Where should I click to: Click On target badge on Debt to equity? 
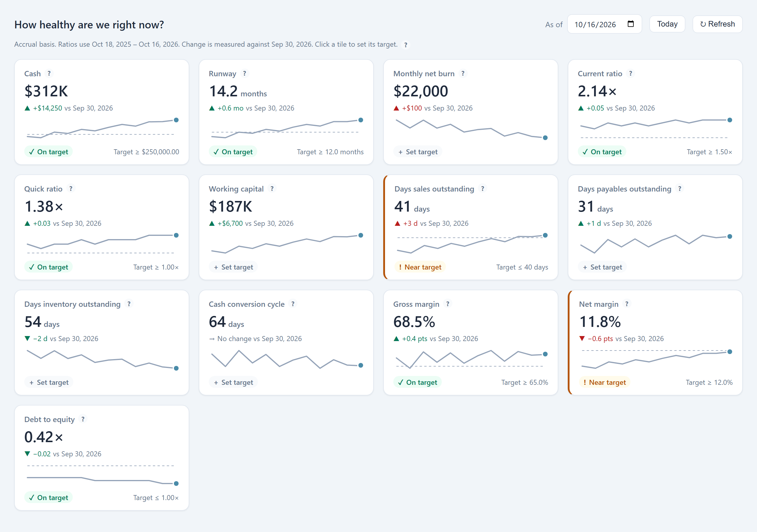[48, 498]
